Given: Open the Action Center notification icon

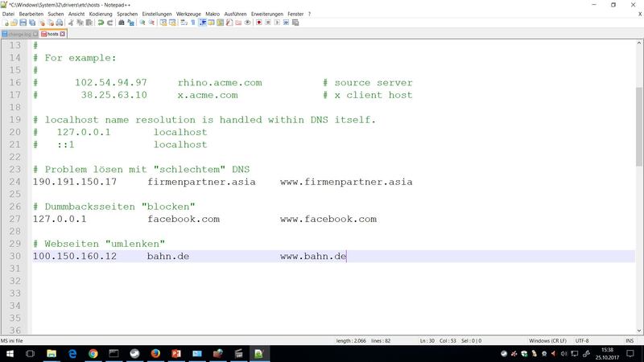Looking at the screenshot, I should [x=630, y=353].
